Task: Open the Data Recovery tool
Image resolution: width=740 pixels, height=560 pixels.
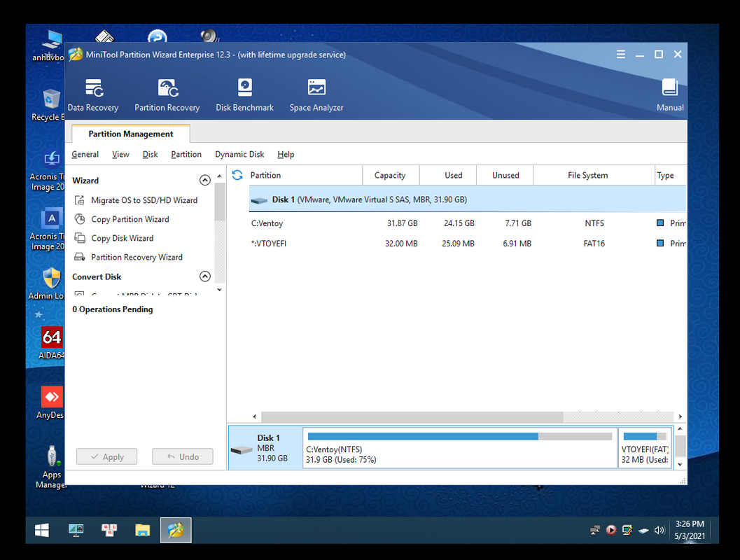Action: tap(93, 95)
